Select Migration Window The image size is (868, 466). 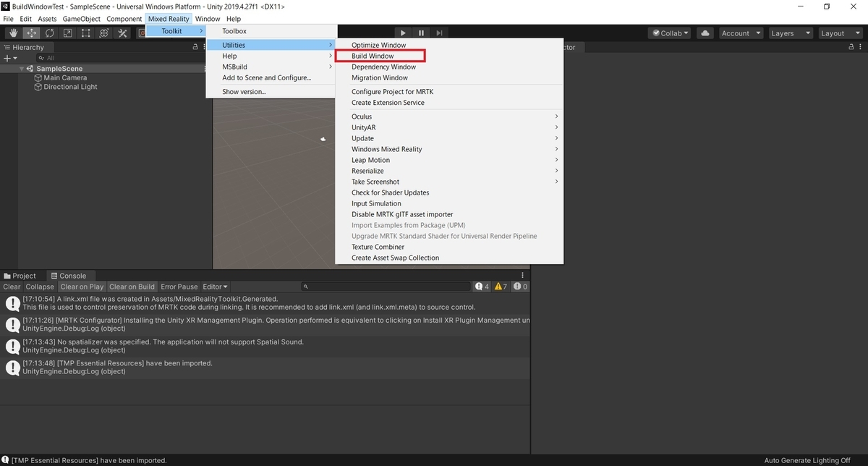(x=449, y=77)
